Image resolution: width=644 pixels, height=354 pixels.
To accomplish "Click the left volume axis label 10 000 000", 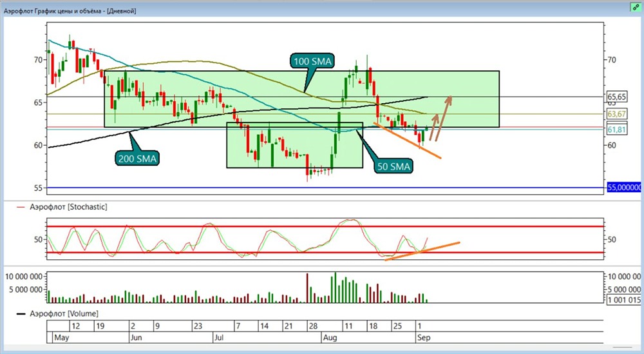I will point(24,277).
